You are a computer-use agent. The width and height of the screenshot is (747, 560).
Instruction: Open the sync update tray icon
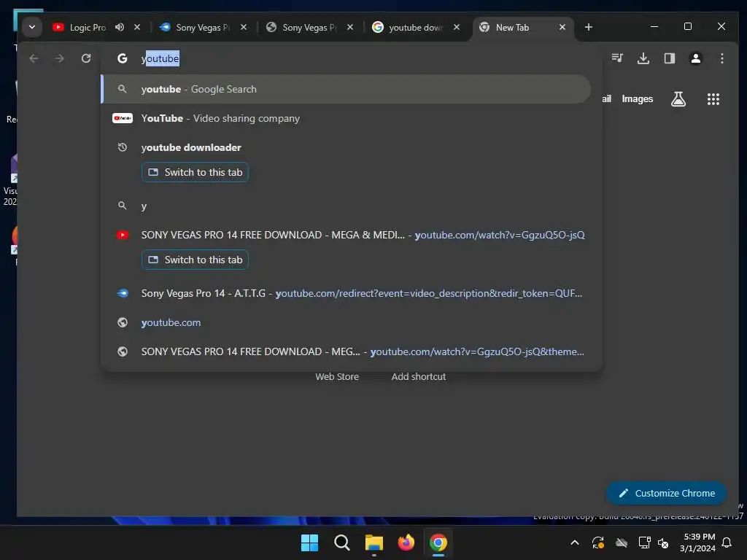point(598,542)
